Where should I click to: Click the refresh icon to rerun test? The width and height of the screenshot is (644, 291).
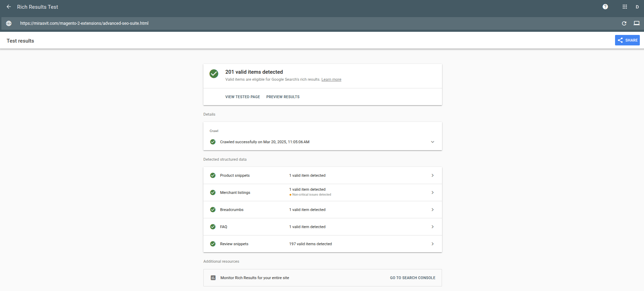[x=624, y=23]
